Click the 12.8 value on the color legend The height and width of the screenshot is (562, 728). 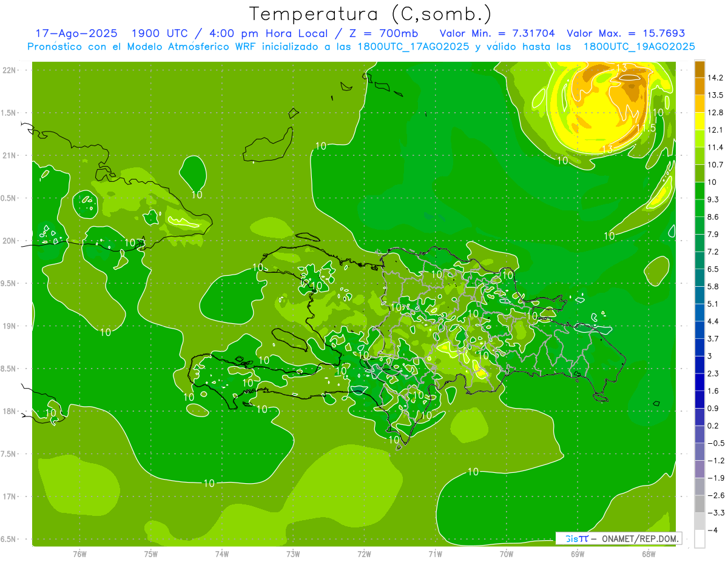coord(716,112)
